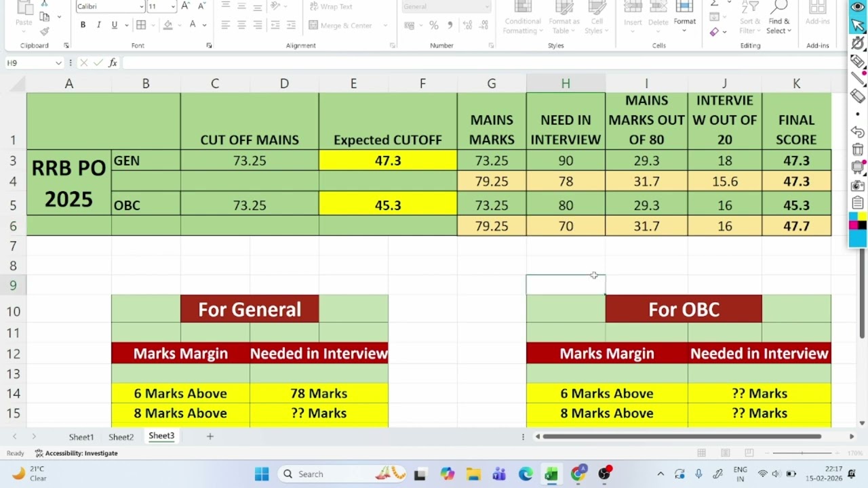The height and width of the screenshot is (488, 868).
Task: Align text left in cell
Action: click(x=225, y=25)
